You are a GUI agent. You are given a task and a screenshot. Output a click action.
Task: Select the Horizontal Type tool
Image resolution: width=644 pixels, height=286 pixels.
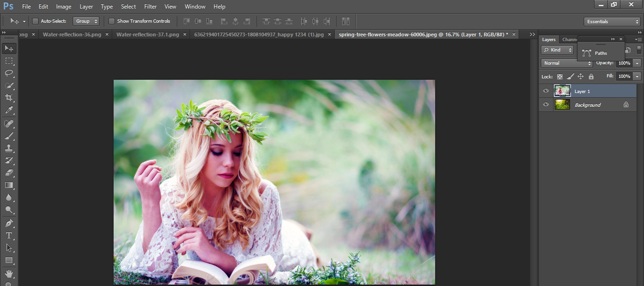point(9,235)
